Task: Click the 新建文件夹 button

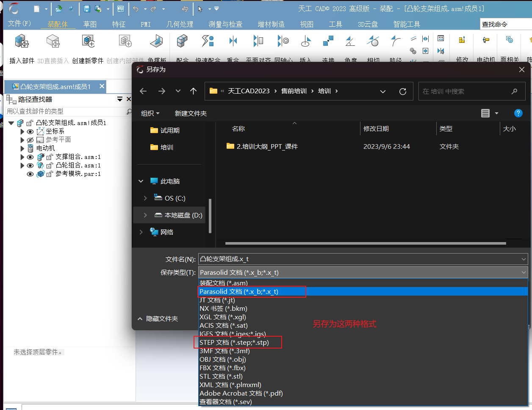Action: [191, 113]
